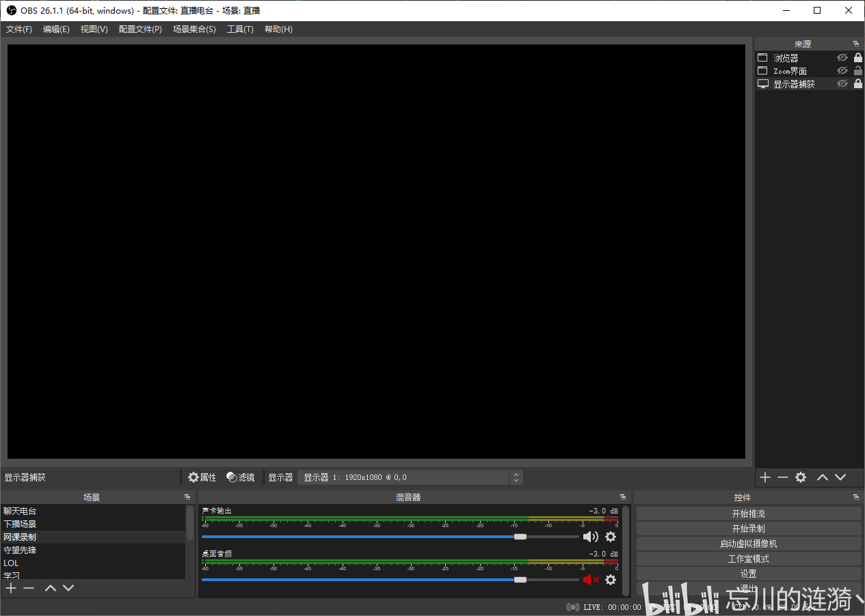Move source up with arrow icon
The image size is (865, 616).
tap(823, 477)
